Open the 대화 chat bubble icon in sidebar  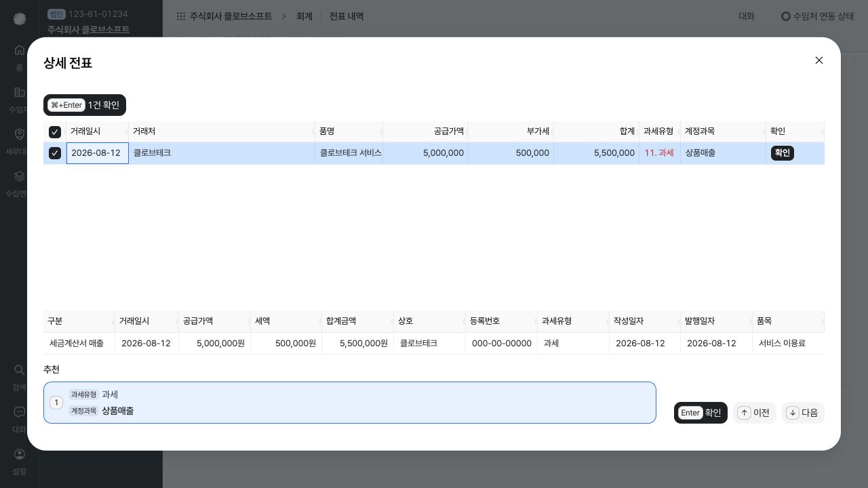20,412
